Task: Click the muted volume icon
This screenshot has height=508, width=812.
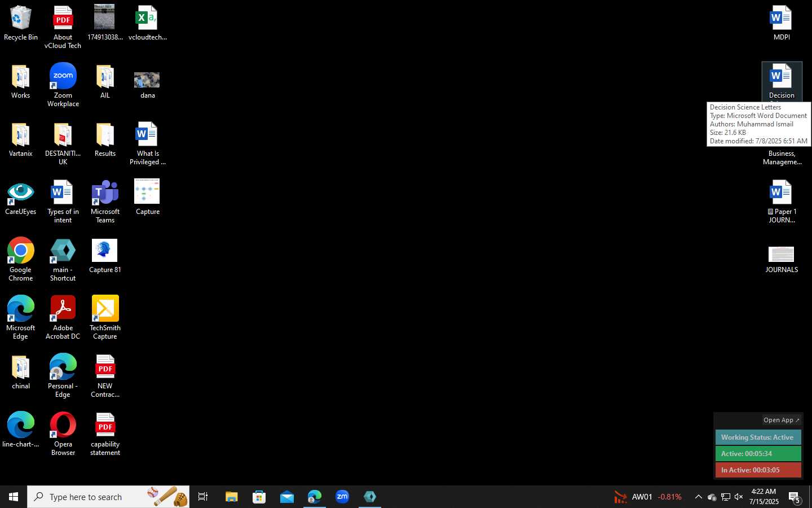Action: coord(739,497)
